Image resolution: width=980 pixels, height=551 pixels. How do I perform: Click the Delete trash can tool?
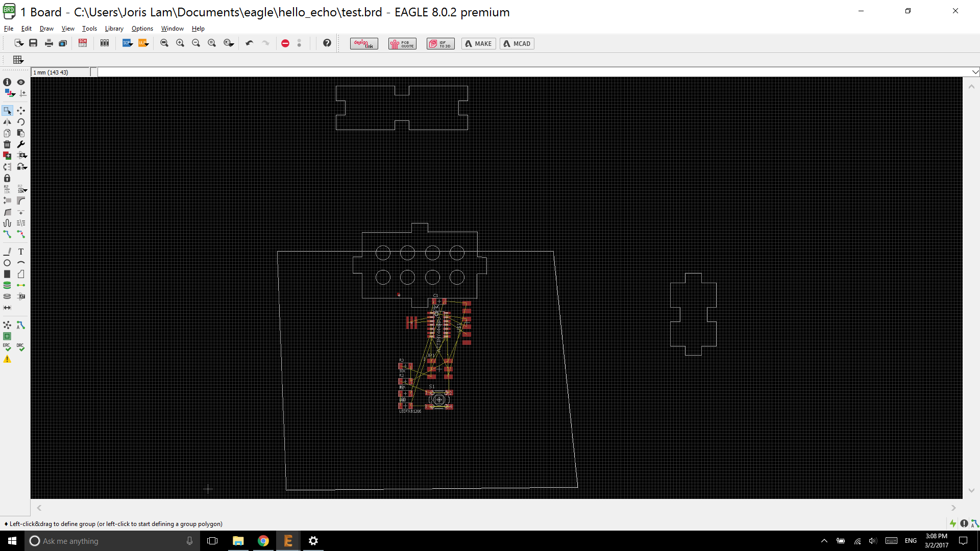point(7,144)
